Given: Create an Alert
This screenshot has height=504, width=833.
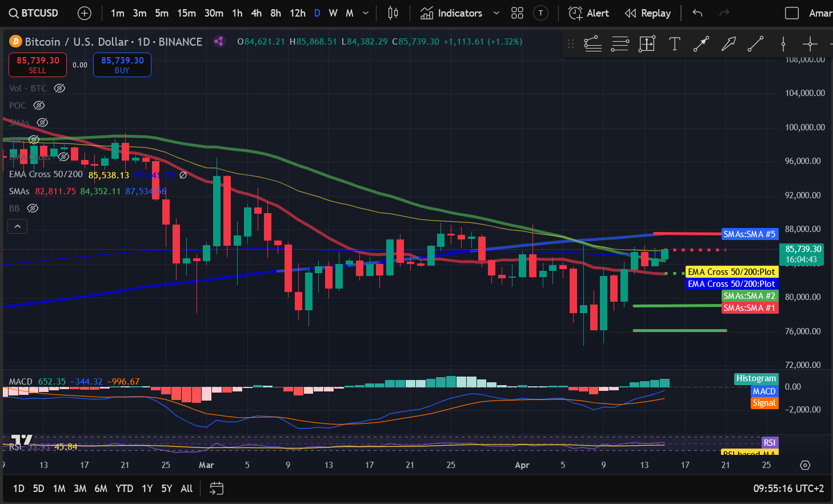Looking at the screenshot, I should point(589,13).
